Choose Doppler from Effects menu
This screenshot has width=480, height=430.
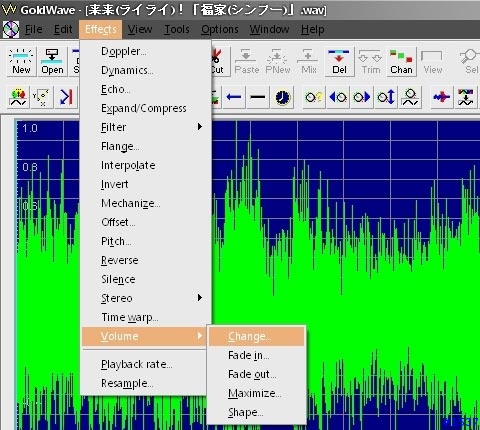click(146, 51)
